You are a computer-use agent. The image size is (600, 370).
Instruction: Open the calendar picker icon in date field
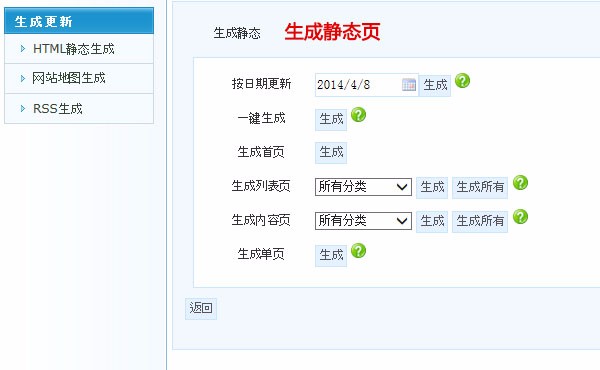(x=409, y=85)
